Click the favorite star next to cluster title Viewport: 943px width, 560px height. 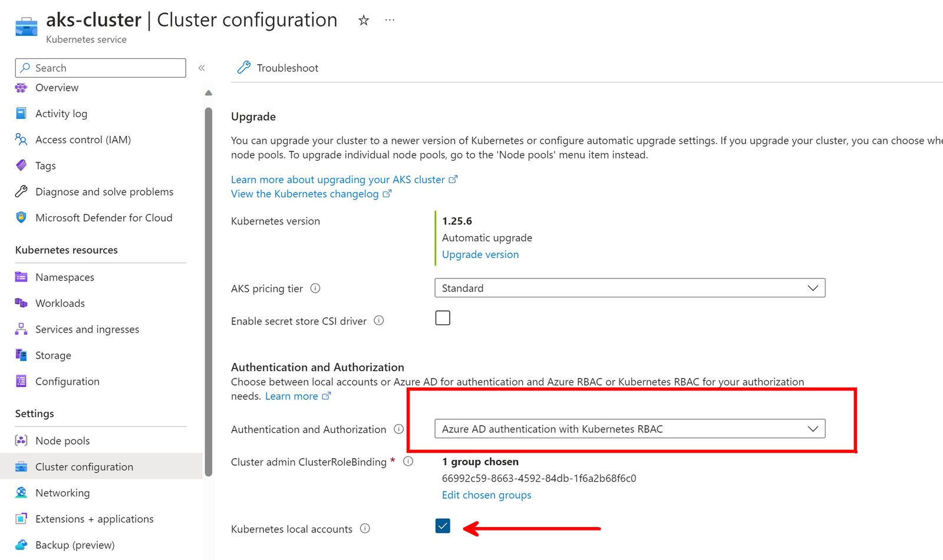pos(364,19)
